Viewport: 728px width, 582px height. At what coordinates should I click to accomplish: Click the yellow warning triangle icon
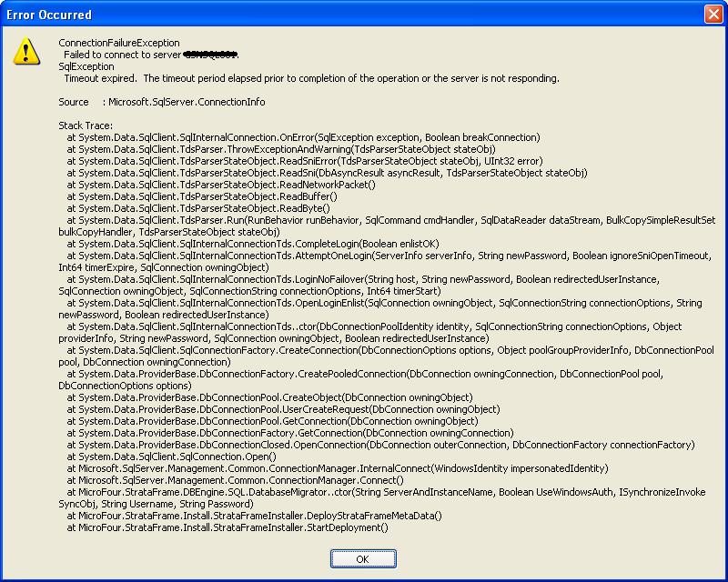(x=26, y=51)
